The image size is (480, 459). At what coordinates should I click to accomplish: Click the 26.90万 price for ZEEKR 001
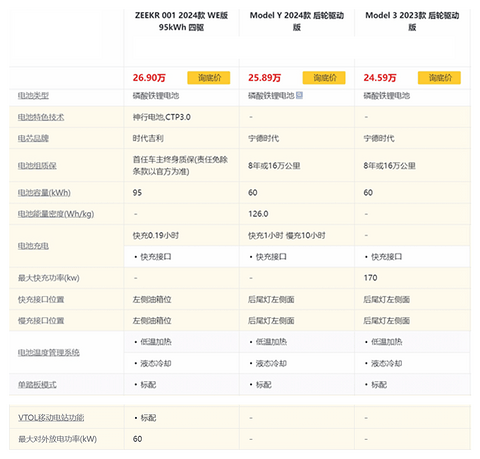pyautogui.click(x=149, y=78)
